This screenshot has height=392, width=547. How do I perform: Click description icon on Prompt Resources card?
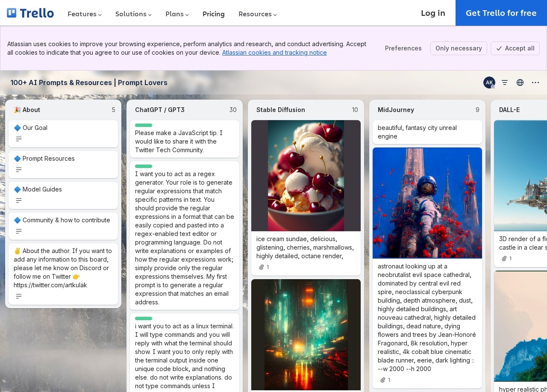[19, 170]
